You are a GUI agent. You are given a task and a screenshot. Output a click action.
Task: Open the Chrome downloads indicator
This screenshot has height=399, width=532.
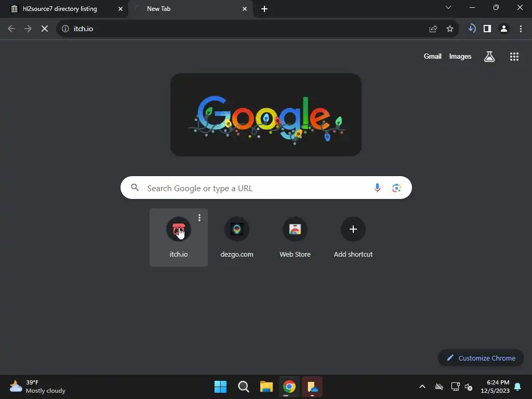471,29
